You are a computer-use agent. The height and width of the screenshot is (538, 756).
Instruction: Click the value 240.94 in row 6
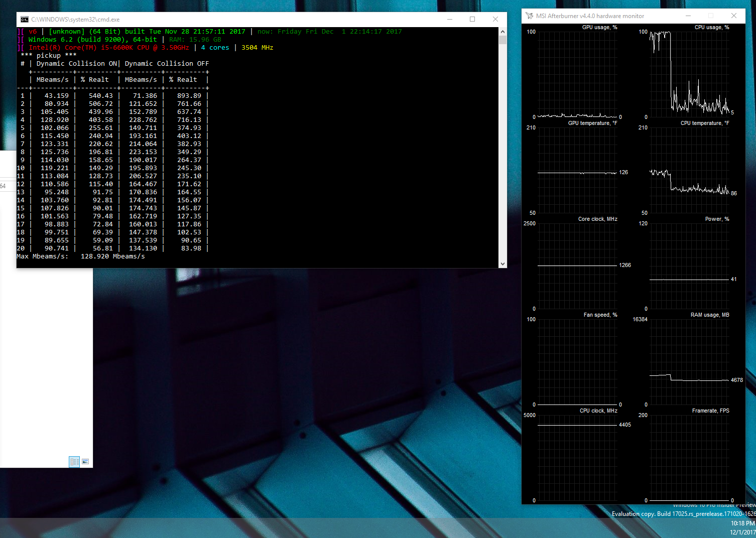point(101,136)
